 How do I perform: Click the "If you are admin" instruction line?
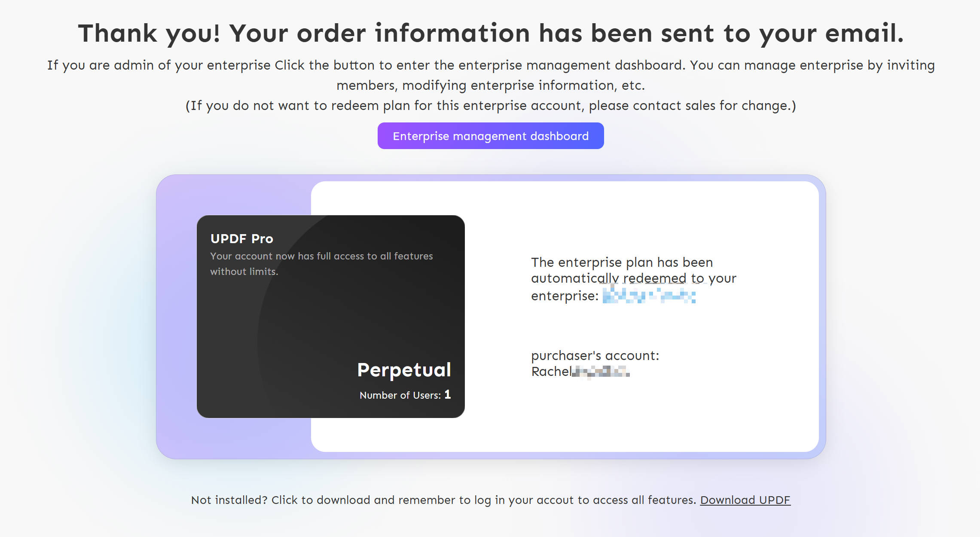tap(490, 65)
